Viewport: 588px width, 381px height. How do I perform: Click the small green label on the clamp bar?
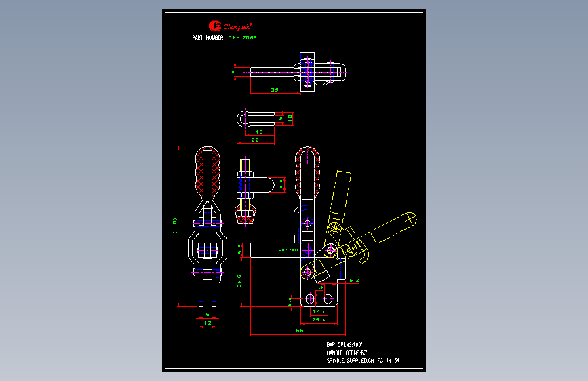[288, 249]
